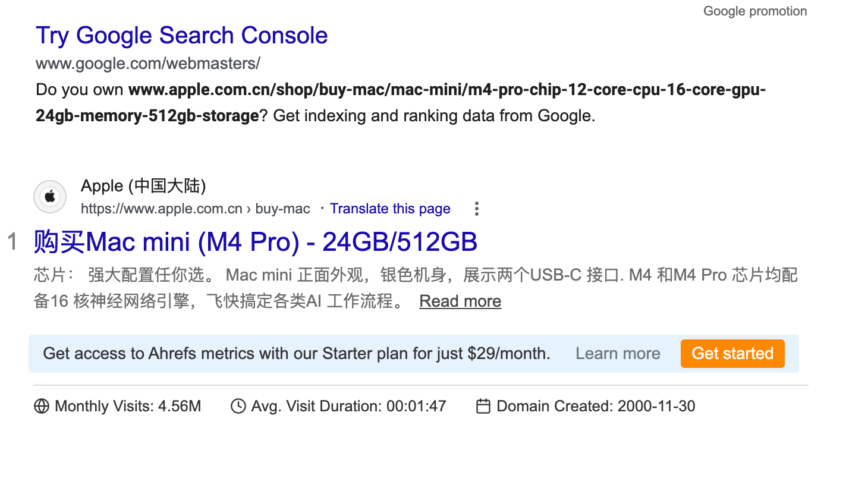Click Translate this page

coord(390,209)
